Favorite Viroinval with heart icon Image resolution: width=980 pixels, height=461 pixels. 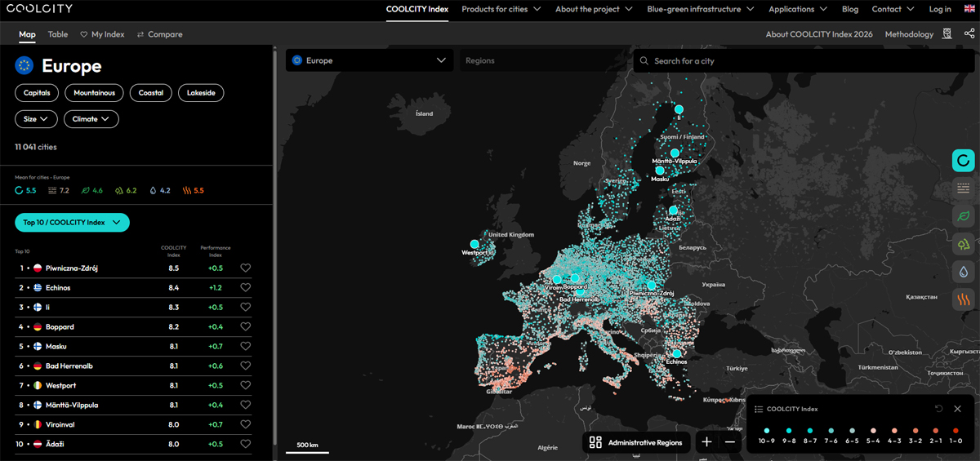[x=245, y=425]
